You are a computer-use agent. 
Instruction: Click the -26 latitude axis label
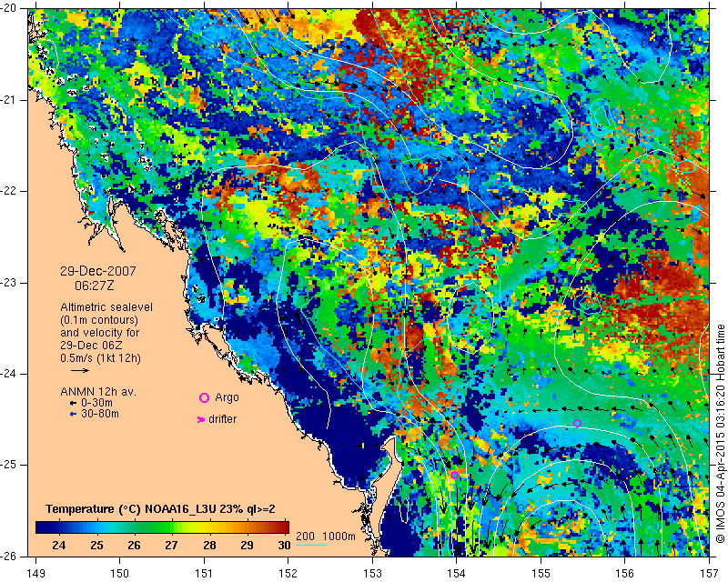[x=8, y=557]
